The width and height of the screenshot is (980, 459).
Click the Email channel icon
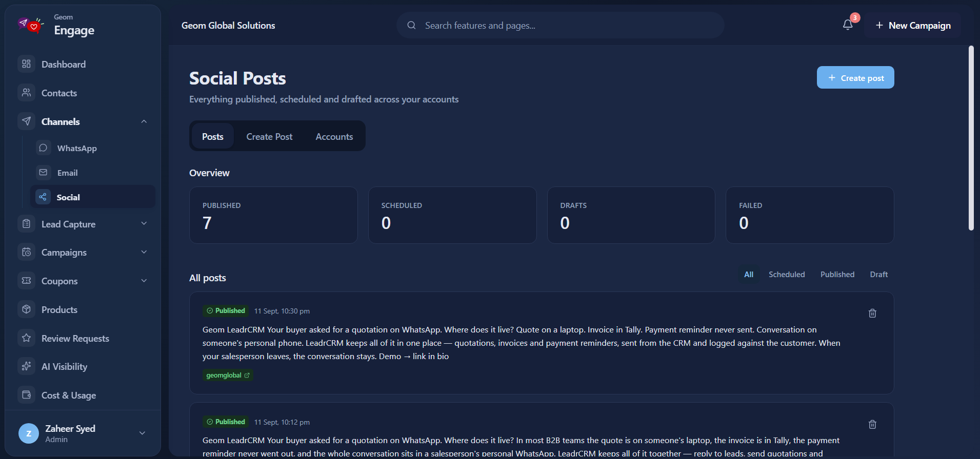[44, 173]
